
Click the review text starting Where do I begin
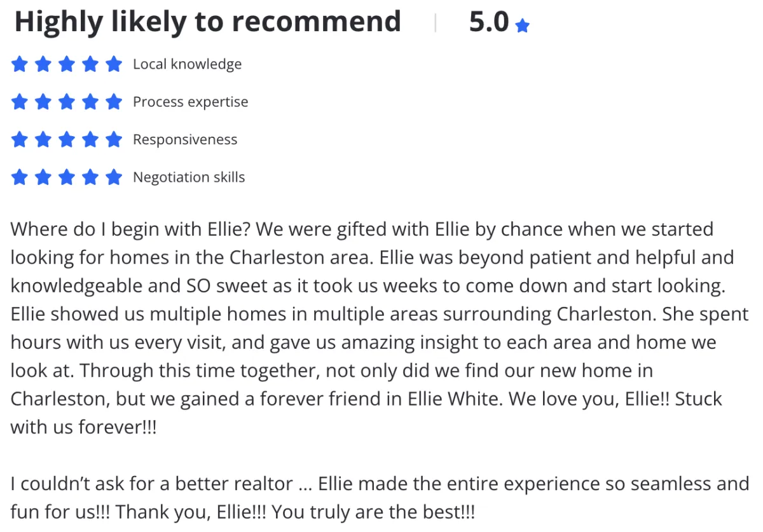pos(380,327)
